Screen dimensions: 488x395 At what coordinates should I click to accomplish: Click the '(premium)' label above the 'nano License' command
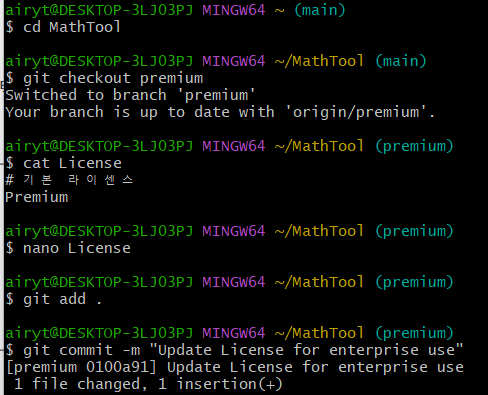pyautogui.click(x=414, y=231)
